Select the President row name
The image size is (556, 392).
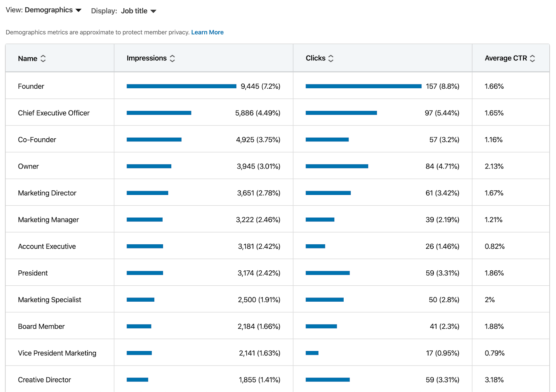point(33,273)
